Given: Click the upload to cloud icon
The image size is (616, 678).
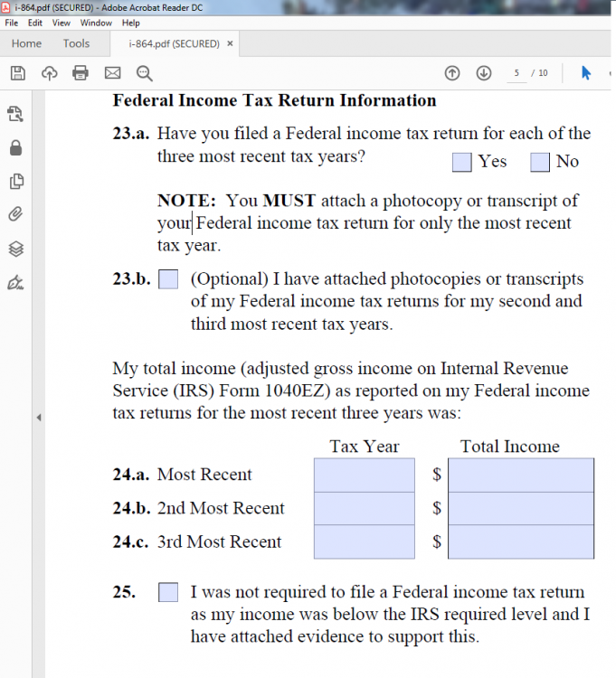Looking at the screenshot, I should coord(50,73).
